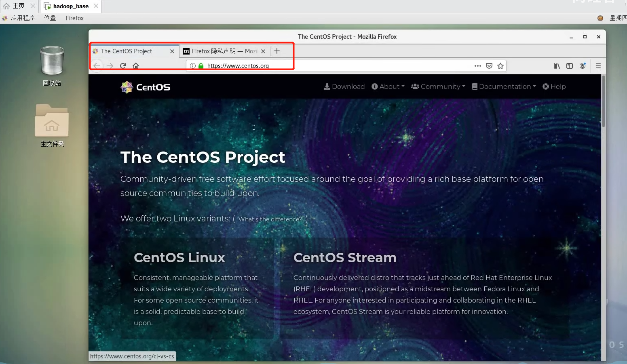Close the hadoop_base VM tab
Viewport: 627px width, 364px height.
click(x=96, y=6)
